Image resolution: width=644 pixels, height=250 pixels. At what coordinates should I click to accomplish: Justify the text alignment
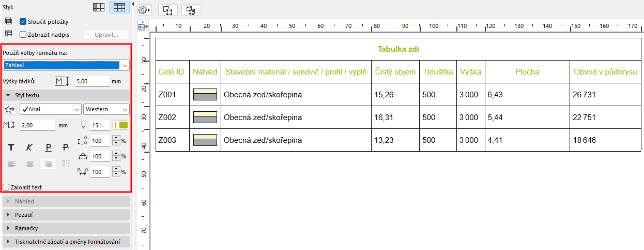click(66, 164)
